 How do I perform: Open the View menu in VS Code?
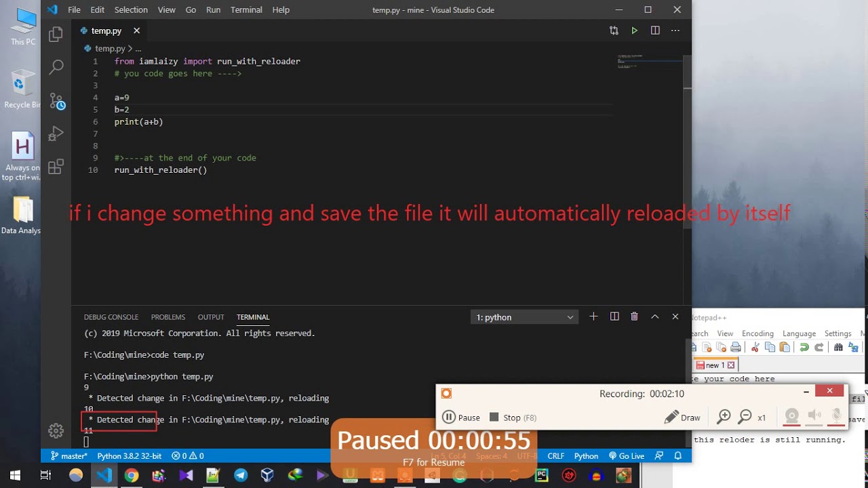tap(167, 9)
